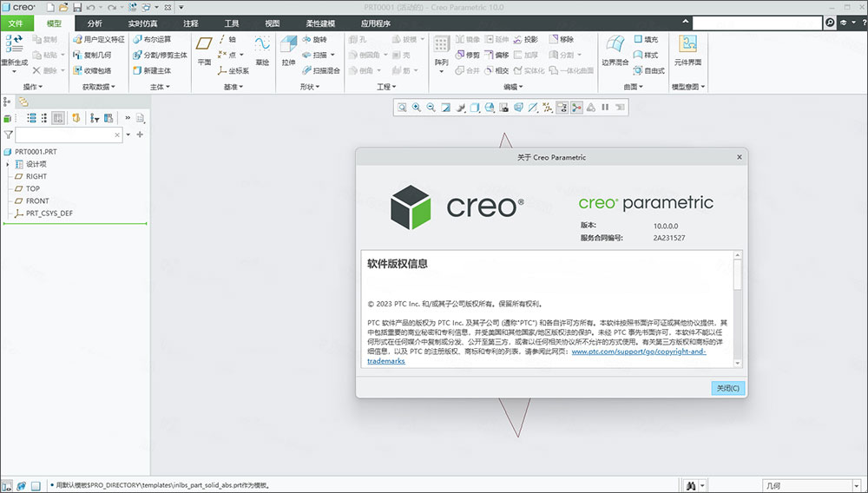Create a new file from quick access toolbar
Viewport: 868px width, 493px height.
click(51, 8)
